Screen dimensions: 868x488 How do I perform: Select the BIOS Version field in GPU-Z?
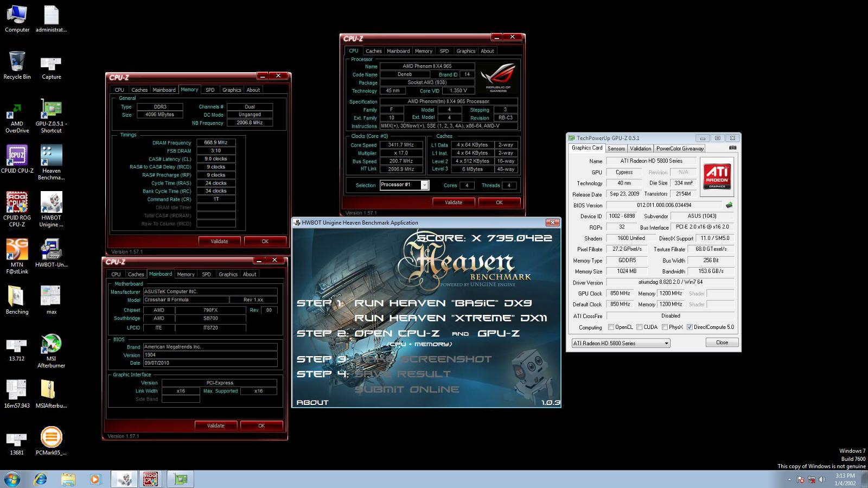[664, 205]
